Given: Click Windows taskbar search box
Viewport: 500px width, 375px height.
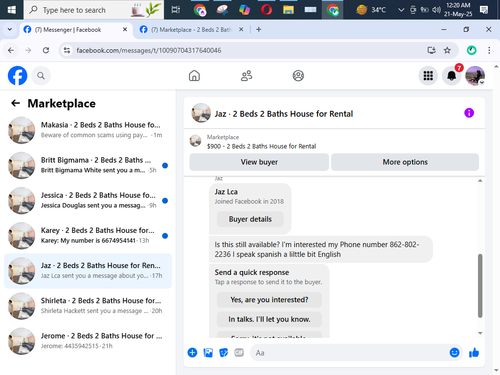Looking at the screenshot, I should click(94, 10).
